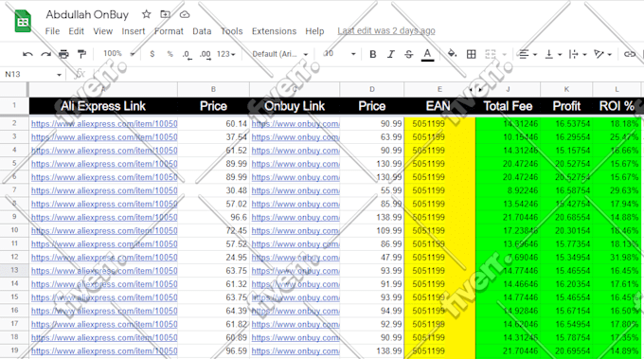This screenshot has height=359, width=644.
Task: Click the move to folder icon
Action: pyautogui.click(x=165, y=14)
